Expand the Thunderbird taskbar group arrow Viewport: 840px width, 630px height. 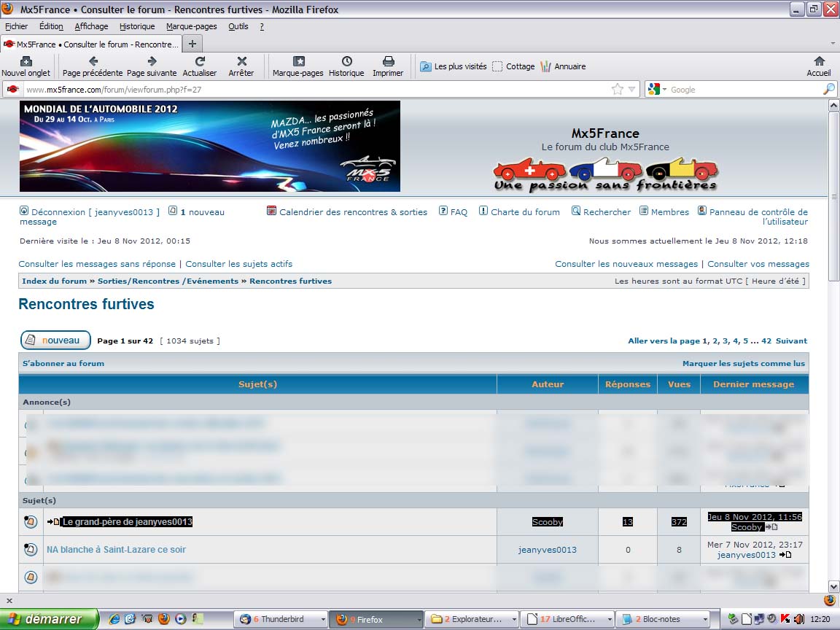[323, 619]
